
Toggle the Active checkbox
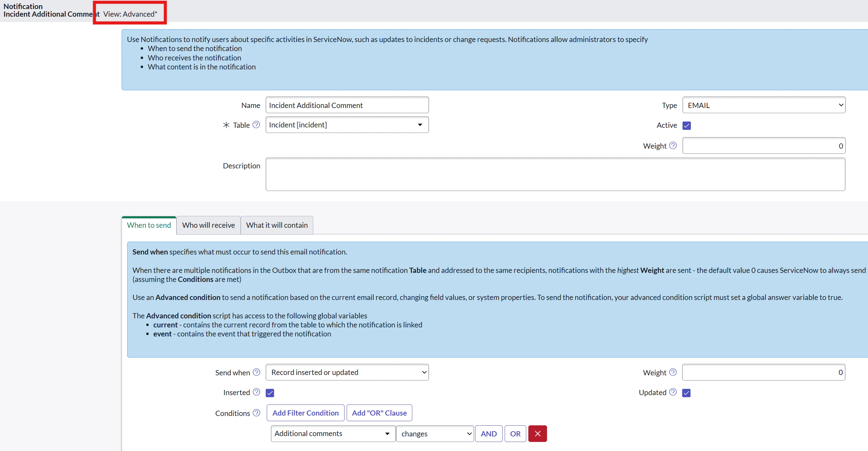pyautogui.click(x=686, y=125)
